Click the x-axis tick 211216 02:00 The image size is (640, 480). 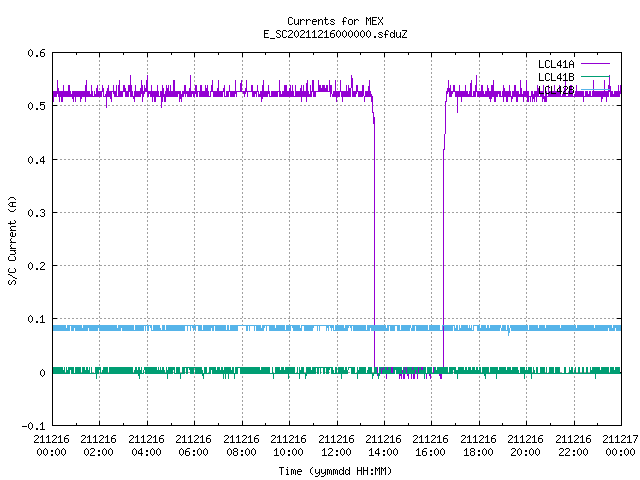(x=98, y=446)
